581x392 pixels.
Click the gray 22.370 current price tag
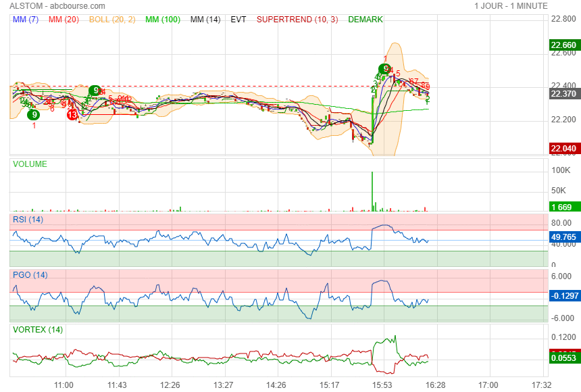(x=563, y=94)
